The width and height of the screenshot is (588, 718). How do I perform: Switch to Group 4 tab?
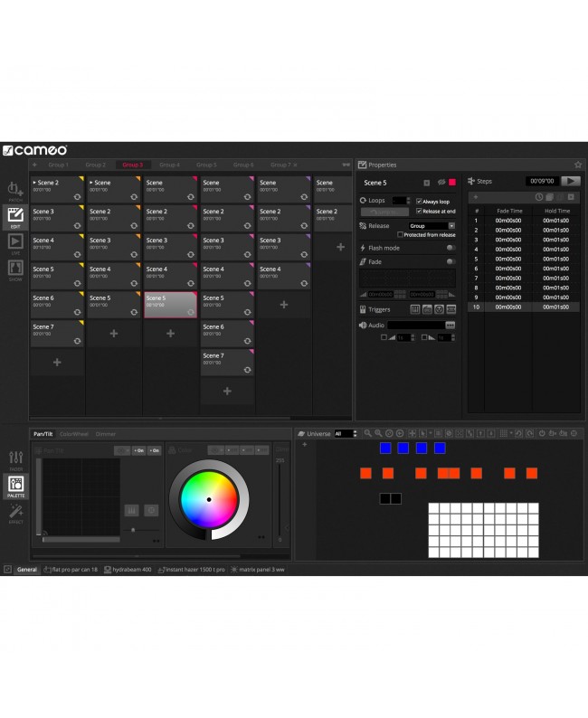(x=169, y=165)
